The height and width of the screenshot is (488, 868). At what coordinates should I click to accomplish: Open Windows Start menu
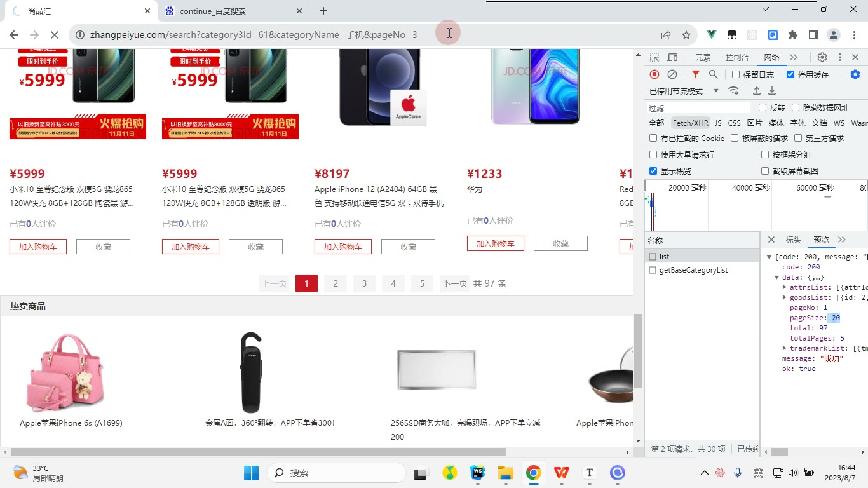coord(251,473)
